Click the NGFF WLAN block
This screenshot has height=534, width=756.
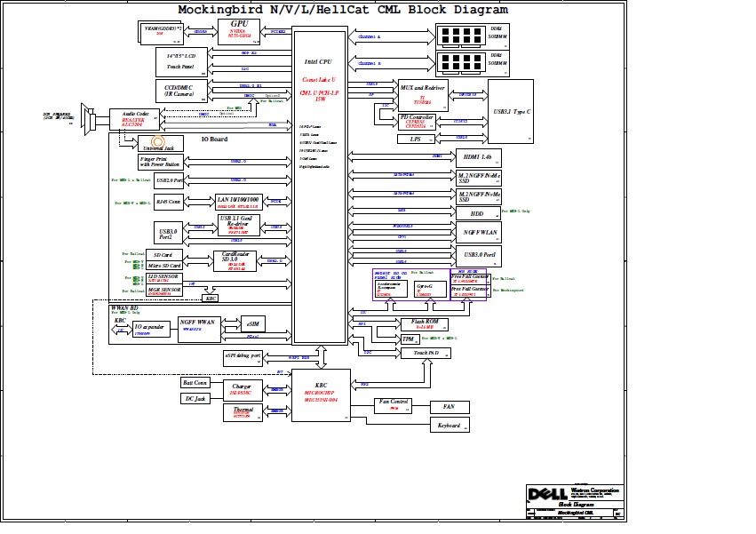(479, 232)
